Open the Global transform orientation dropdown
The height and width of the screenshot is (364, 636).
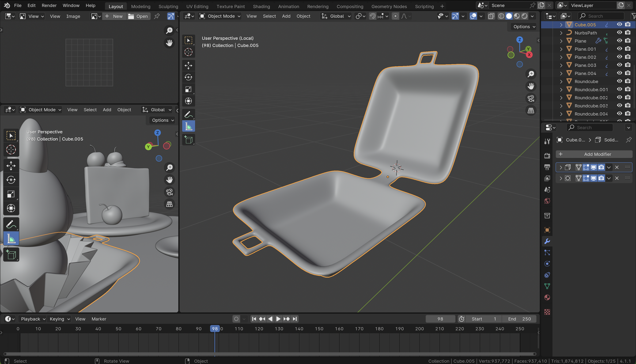336,16
